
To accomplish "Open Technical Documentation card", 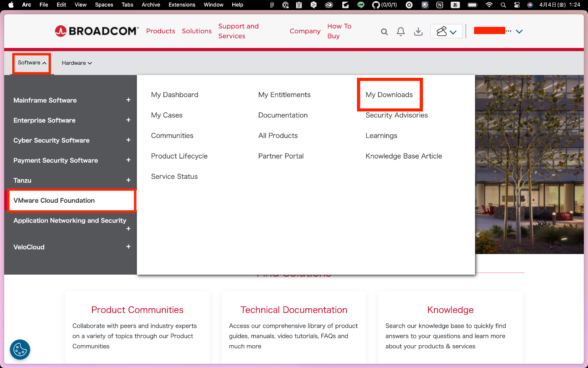I will click(294, 310).
